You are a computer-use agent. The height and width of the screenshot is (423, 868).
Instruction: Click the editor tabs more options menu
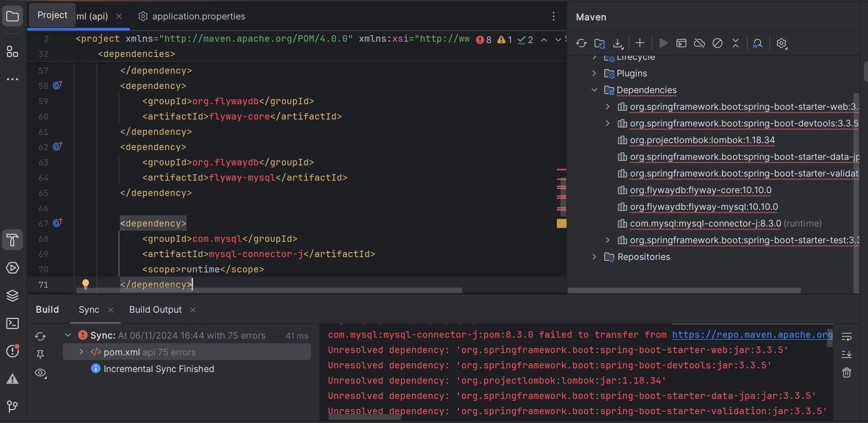point(554,16)
